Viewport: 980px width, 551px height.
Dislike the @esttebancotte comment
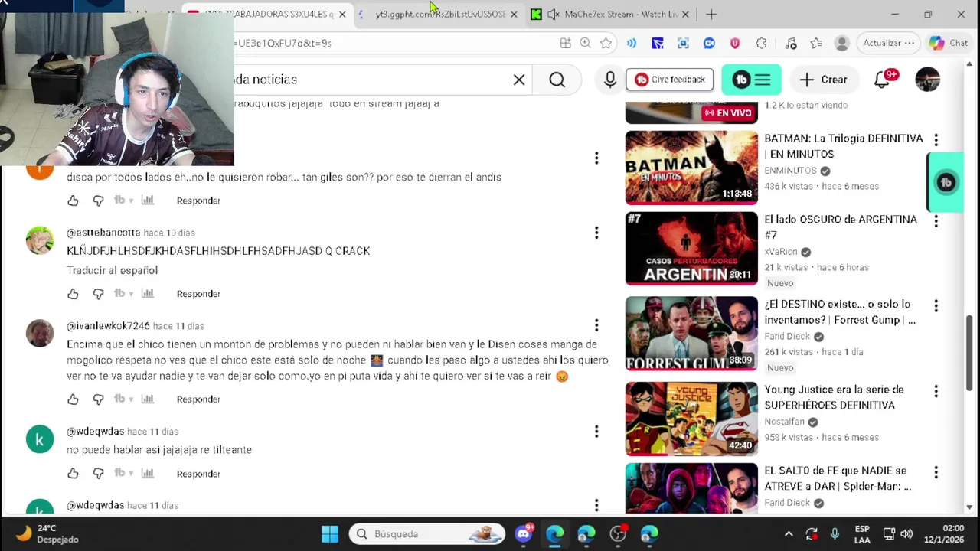pyautogui.click(x=98, y=294)
